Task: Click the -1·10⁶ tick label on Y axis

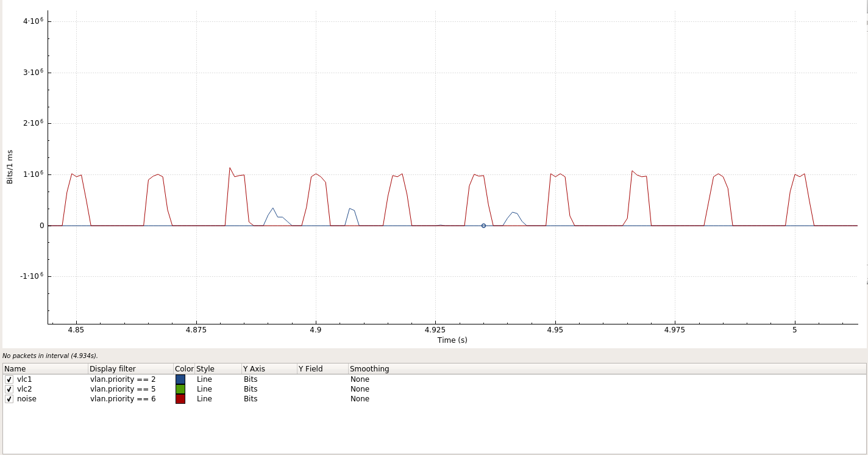Action: (32, 276)
